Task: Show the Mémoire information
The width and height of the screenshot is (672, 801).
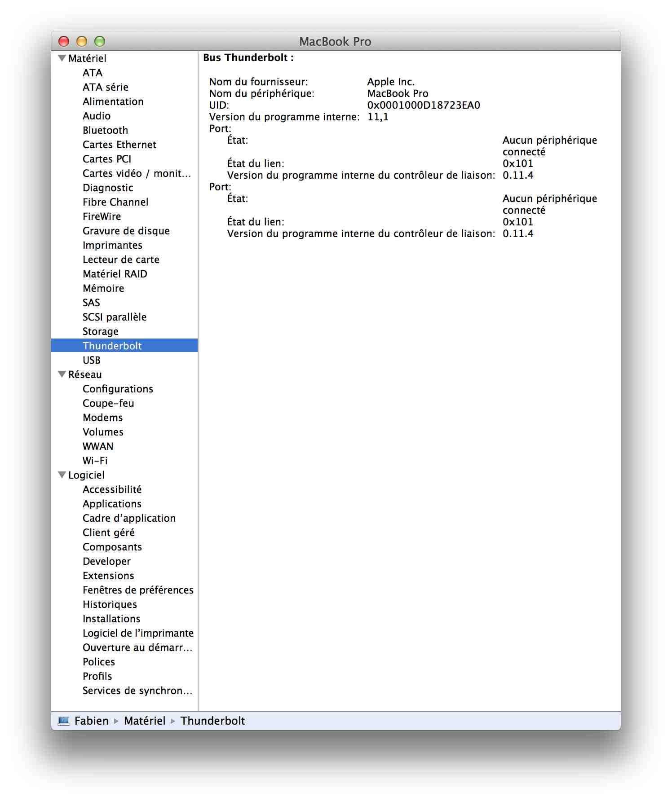Action: point(103,288)
